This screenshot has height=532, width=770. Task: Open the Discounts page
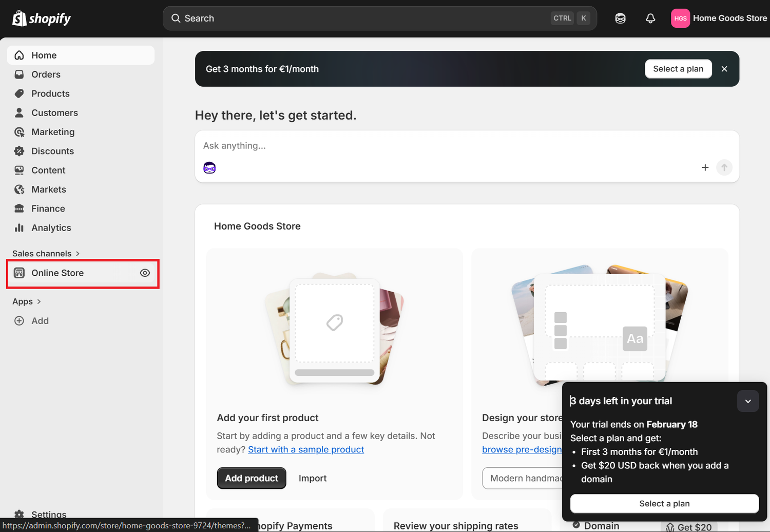click(52, 151)
